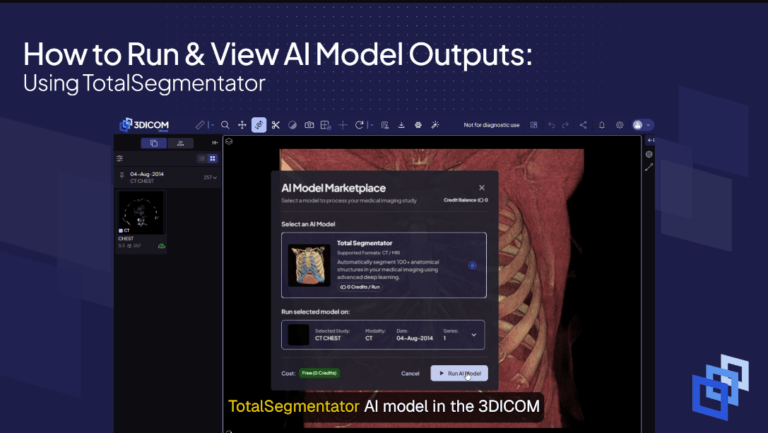Select the Total Segmentator radio button

[472, 265]
